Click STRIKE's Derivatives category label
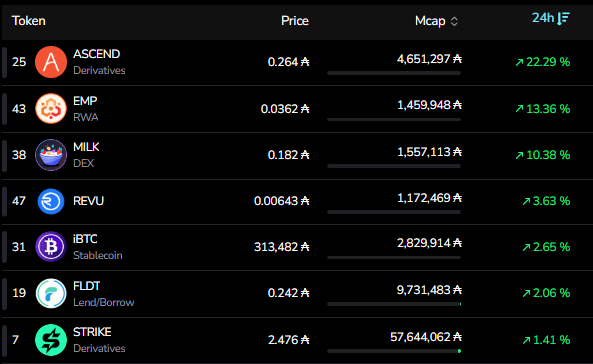The width and height of the screenshot is (593, 364). tap(99, 348)
